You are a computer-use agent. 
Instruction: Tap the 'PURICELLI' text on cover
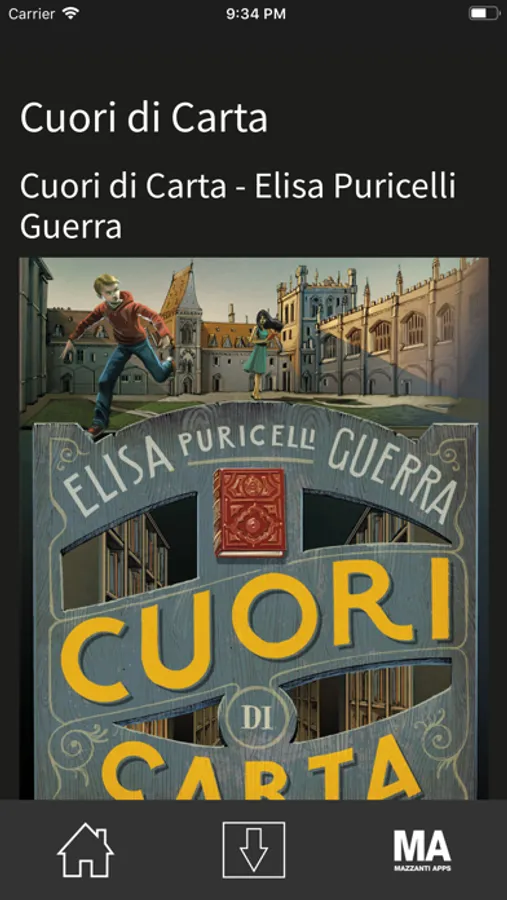coord(250,441)
